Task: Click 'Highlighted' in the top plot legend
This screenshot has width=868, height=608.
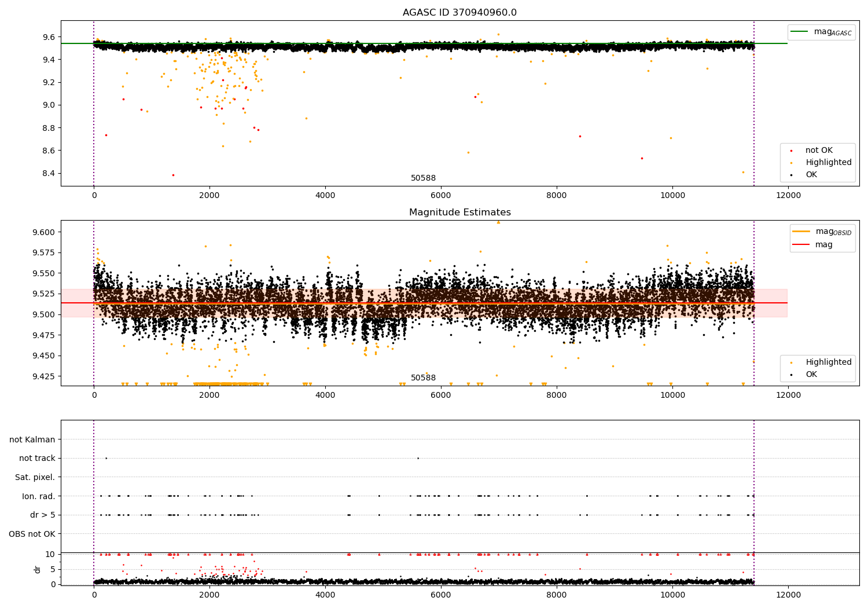Action: click(x=828, y=163)
